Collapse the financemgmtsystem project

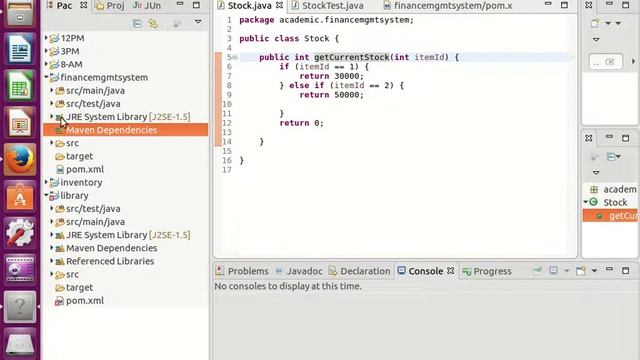pyautogui.click(x=46, y=77)
